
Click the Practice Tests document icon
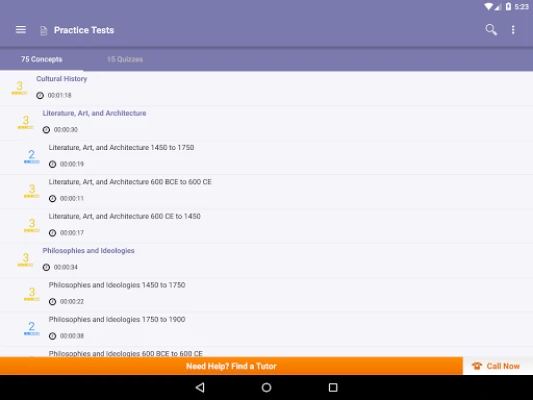click(x=44, y=31)
